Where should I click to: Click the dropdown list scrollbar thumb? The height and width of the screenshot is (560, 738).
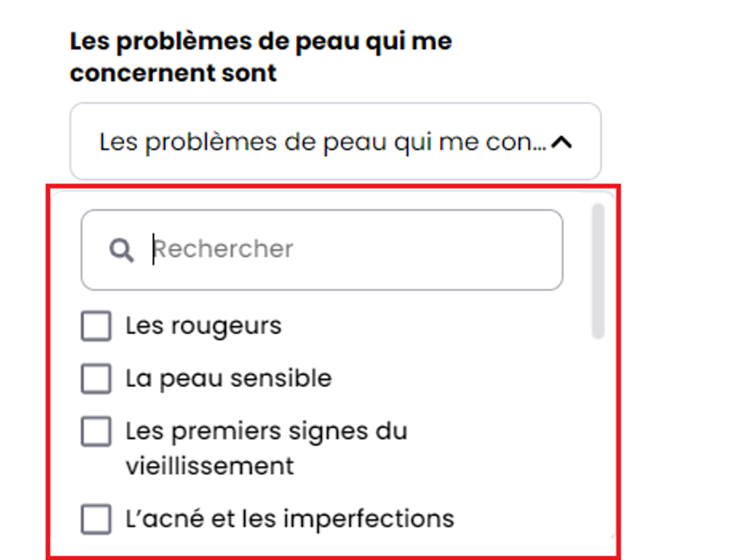pyautogui.click(x=598, y=269)
